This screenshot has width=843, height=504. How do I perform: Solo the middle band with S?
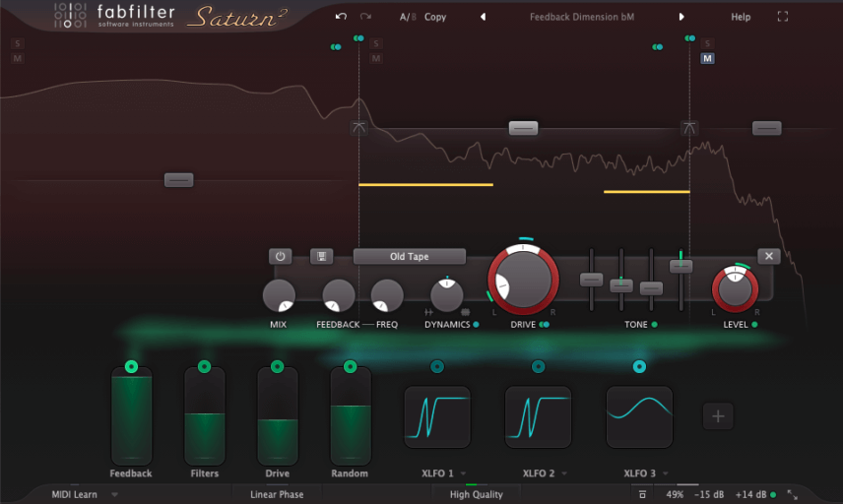pos(376,43)
